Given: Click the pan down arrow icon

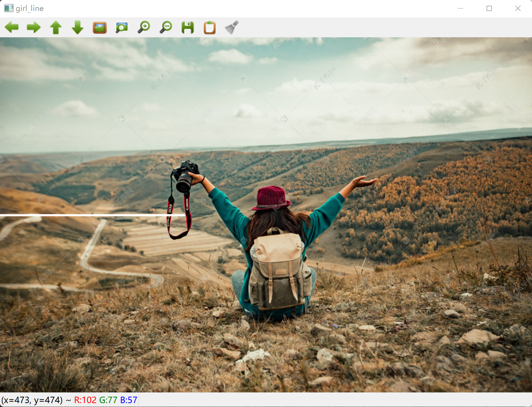Looking at the screenshot, I should [78, 27].
